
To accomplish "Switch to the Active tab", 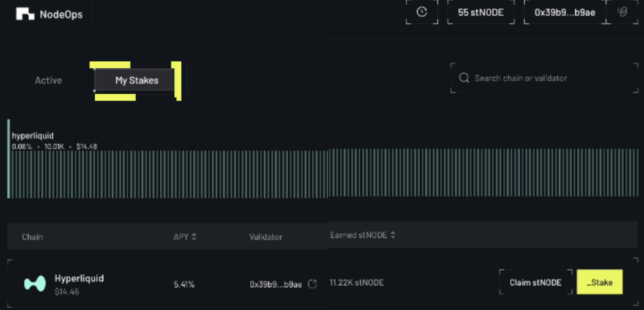I will coord(49,80).
